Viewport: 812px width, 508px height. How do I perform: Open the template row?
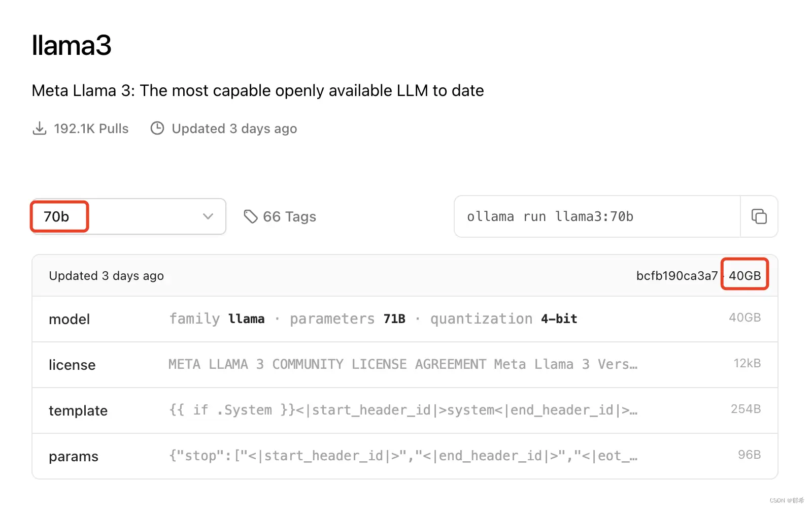[405, 410]
